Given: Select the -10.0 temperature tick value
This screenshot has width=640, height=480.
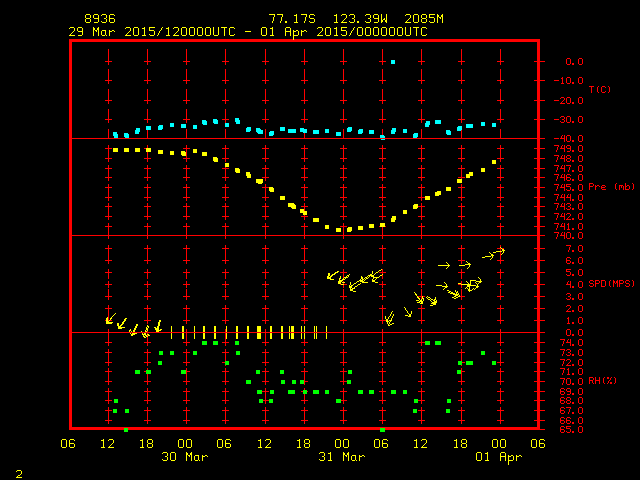Looking at the screenshot, I should pos(569,81).
